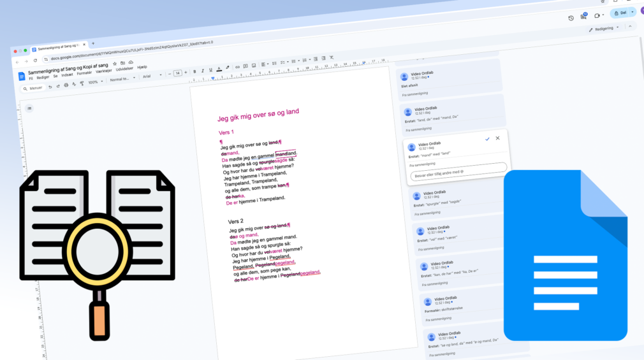Star the document next to its title
Screen dimensions: 644x360
[115, 64]
